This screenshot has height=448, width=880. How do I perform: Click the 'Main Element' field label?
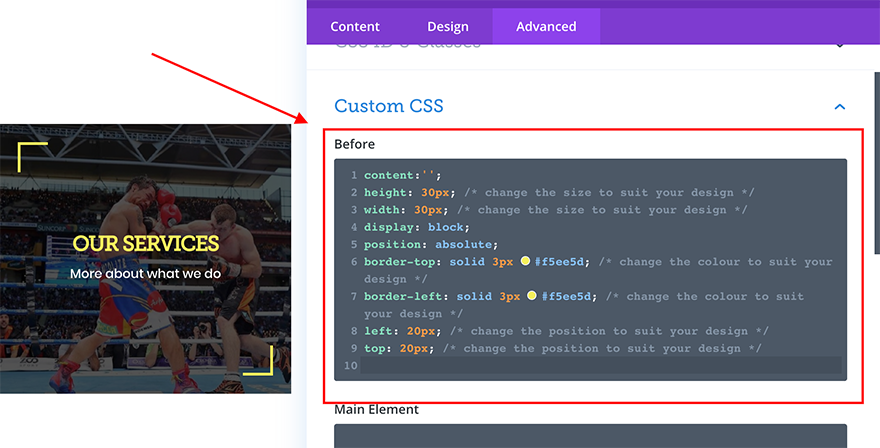pos(376,409)
